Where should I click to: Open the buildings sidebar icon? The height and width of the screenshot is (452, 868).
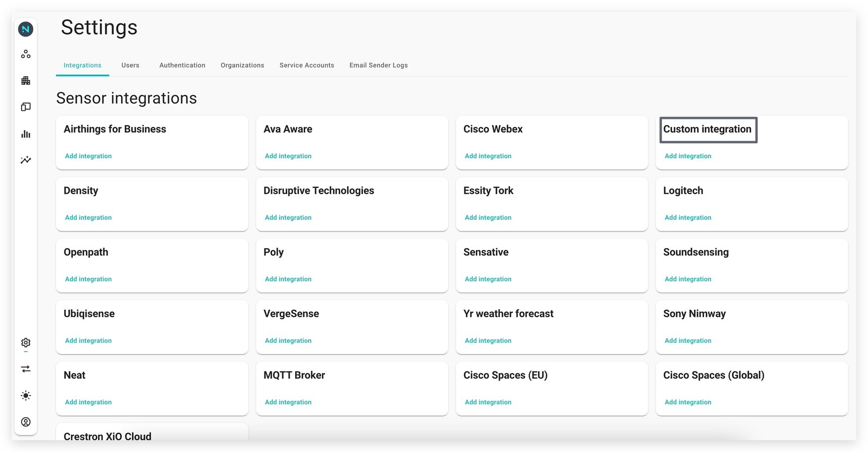point(26,81)
